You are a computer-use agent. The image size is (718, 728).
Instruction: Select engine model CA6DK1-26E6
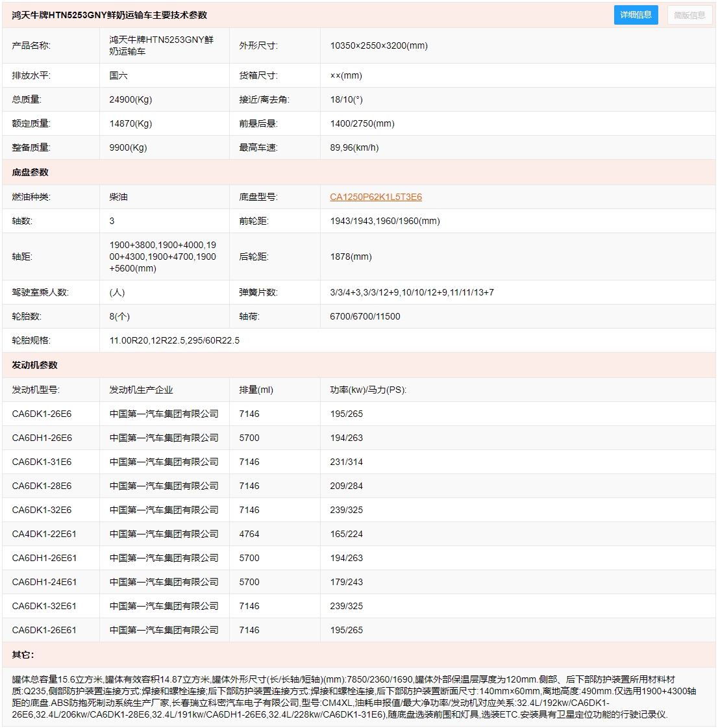[x=42, y=414]
